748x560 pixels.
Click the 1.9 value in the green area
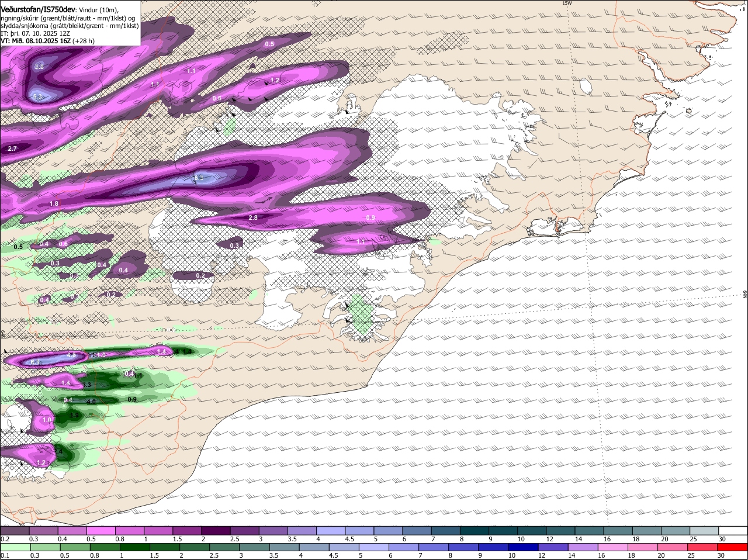pos(74,416)
